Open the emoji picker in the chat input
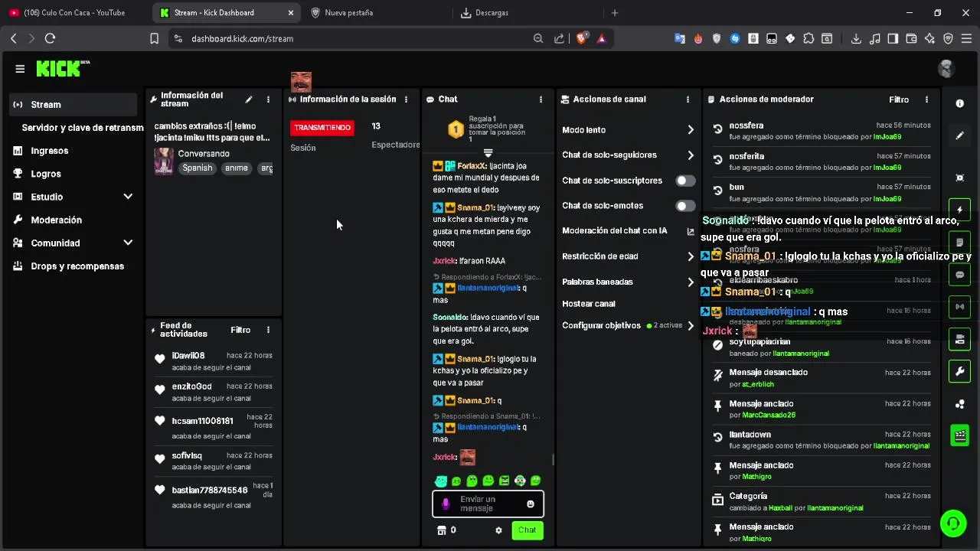 click(x=531, y=504)
